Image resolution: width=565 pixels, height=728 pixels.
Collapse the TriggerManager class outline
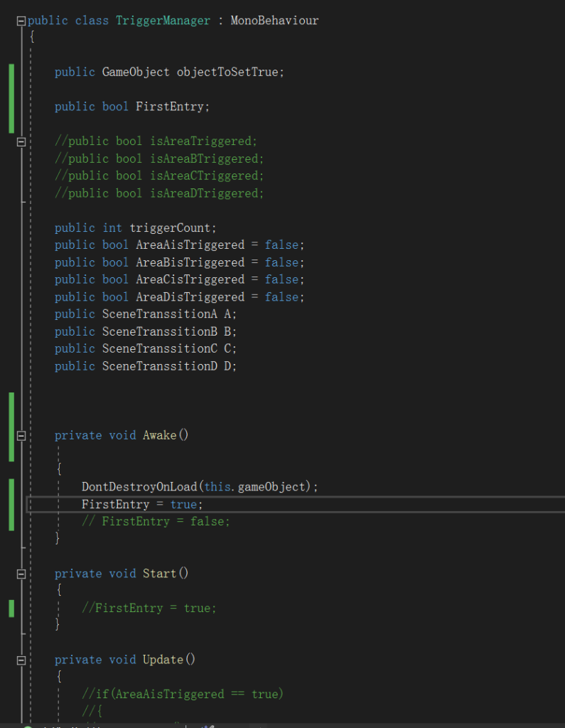(x=21, y=21)
